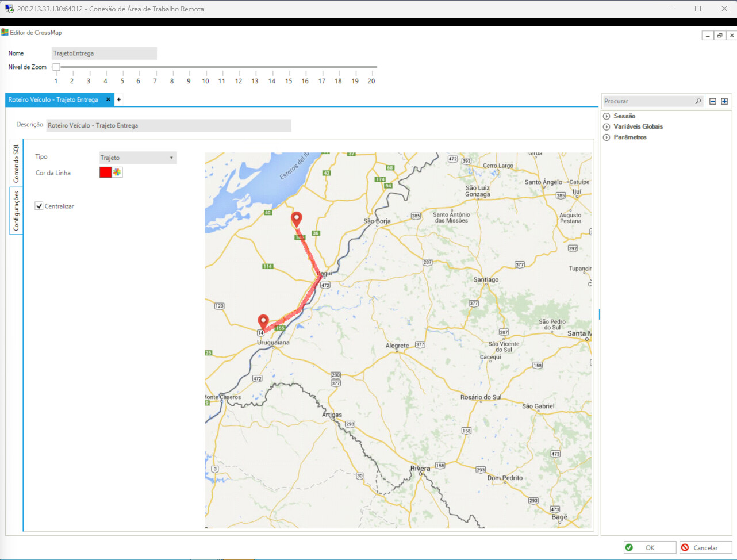Collapse all tree nodes with minus icon

pos(713,101)
